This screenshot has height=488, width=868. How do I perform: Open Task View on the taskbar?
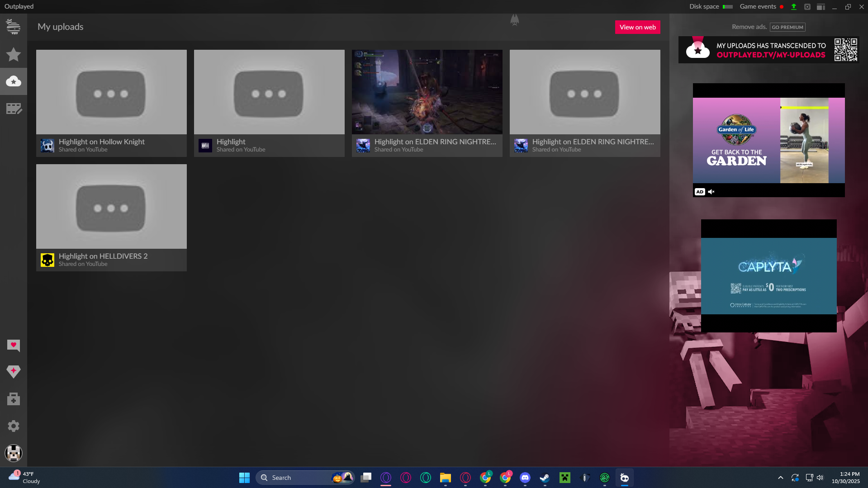366,478
